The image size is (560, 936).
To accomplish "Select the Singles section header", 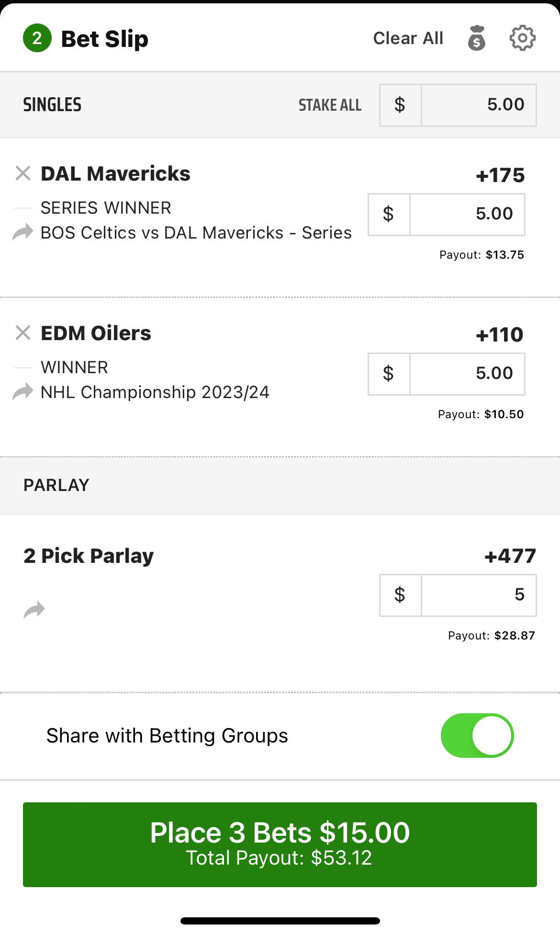I will click(52, 105).
